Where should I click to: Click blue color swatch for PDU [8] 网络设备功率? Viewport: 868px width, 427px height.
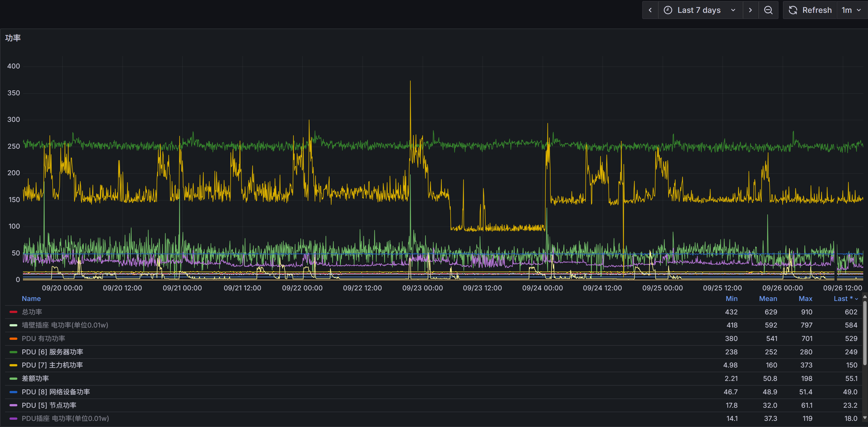click(13, 392)
